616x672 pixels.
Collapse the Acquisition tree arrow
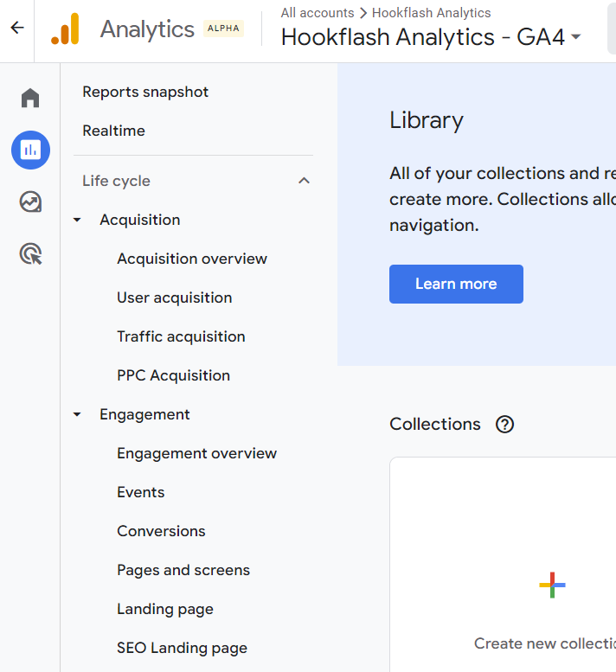pyautogui.click(x=78, y=220)
